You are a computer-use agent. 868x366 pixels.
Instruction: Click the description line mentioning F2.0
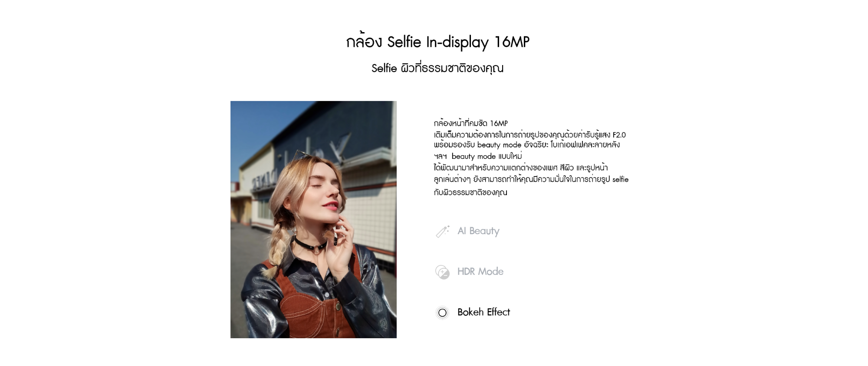(529, 134)
